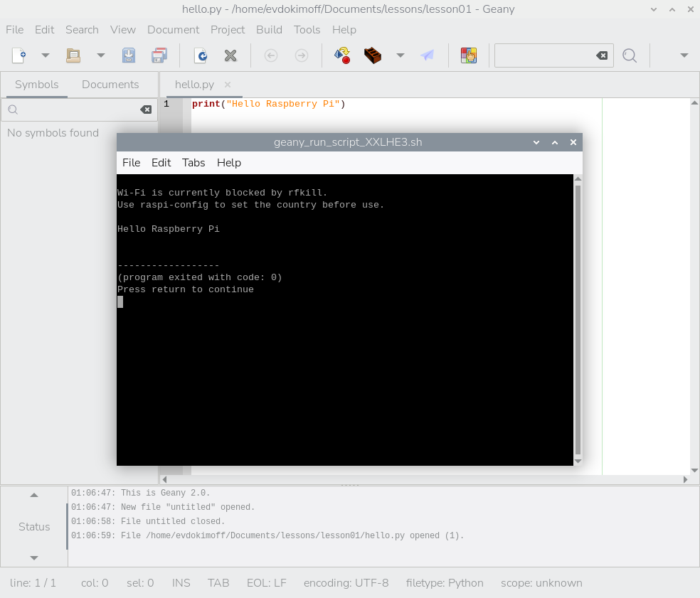Viewport: 700px width, 598px height.
Task: Click the toolbar search input field
Action: coord(544,55)
